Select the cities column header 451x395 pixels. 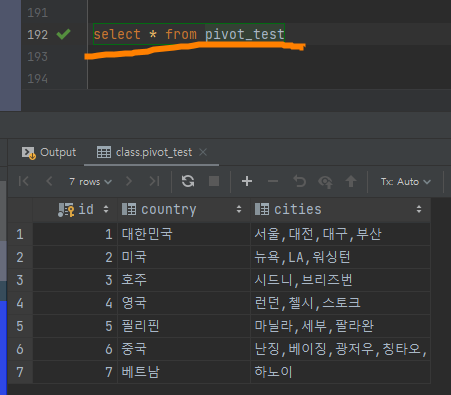pos(340,210)
